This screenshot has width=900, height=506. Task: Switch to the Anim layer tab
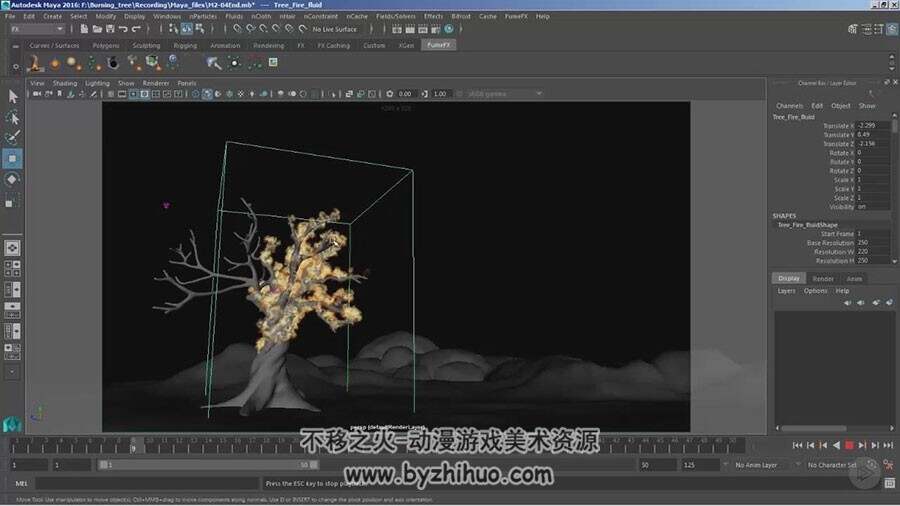tap(854, 279)
